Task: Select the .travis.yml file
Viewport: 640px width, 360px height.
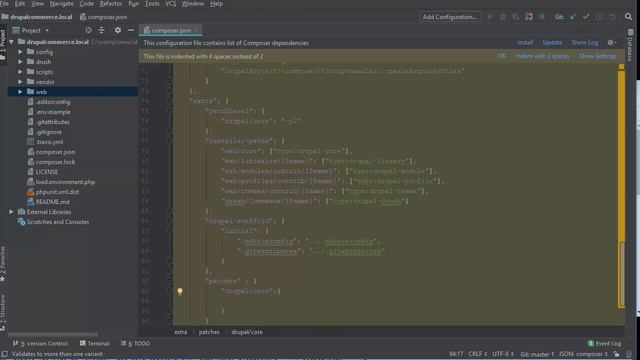Action: pos(49,142)
